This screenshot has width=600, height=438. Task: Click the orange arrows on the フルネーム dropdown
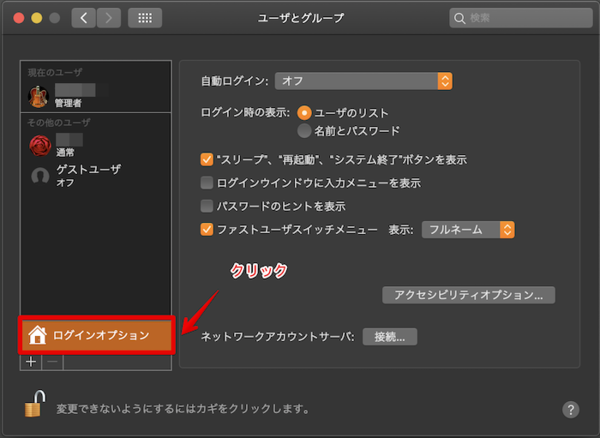click(507, 230)
